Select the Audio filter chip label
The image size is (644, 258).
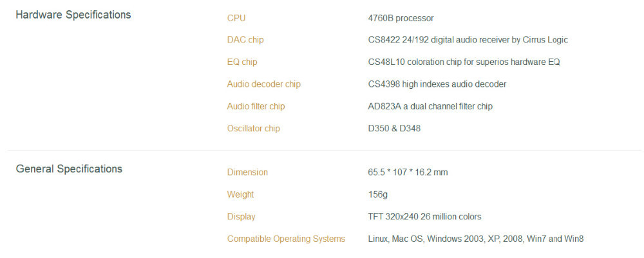click(x=256, y=107)
